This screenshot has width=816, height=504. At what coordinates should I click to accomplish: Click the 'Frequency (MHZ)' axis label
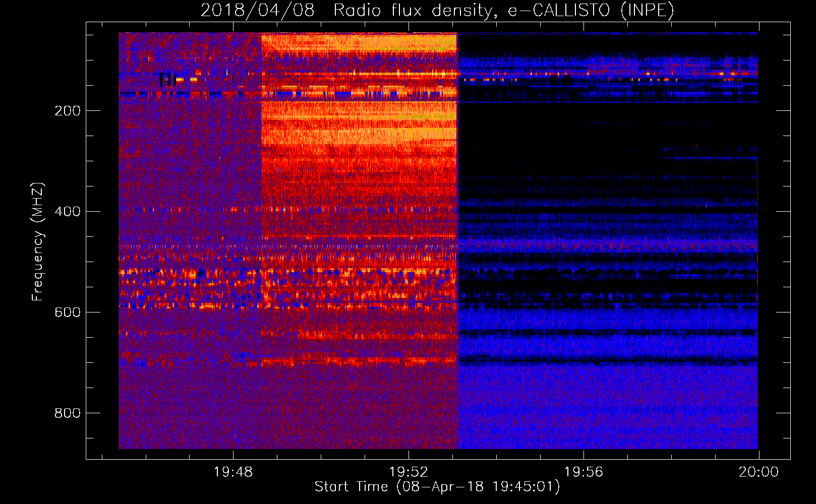tap(37, 241)
